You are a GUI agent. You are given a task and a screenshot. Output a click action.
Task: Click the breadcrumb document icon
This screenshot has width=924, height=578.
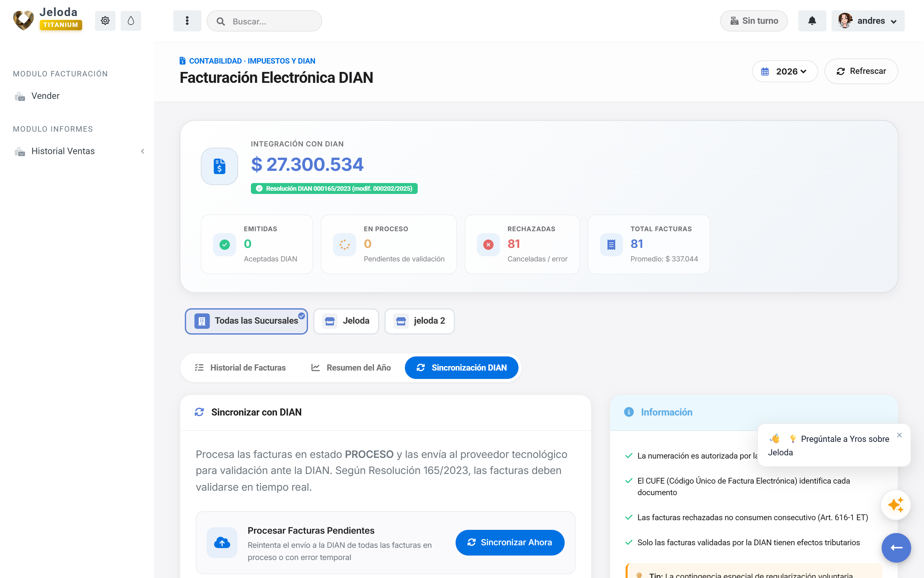183,61
